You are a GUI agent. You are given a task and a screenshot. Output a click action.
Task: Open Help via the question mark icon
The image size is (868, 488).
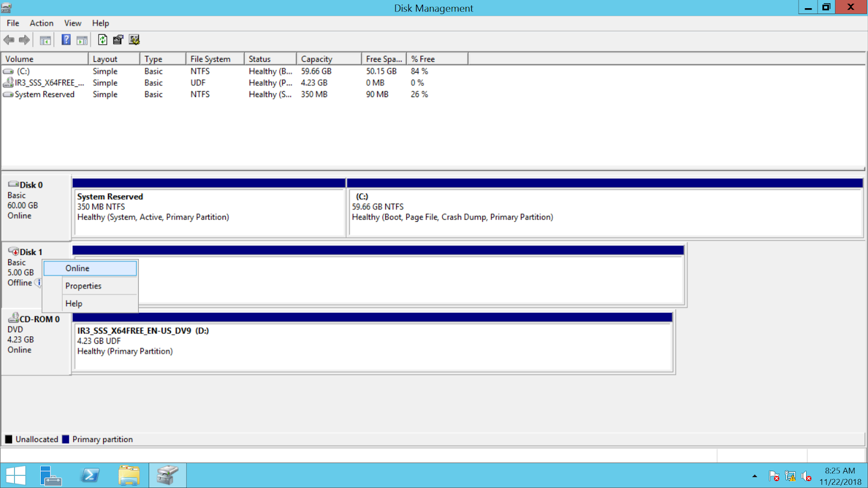(x=66, y=40)
